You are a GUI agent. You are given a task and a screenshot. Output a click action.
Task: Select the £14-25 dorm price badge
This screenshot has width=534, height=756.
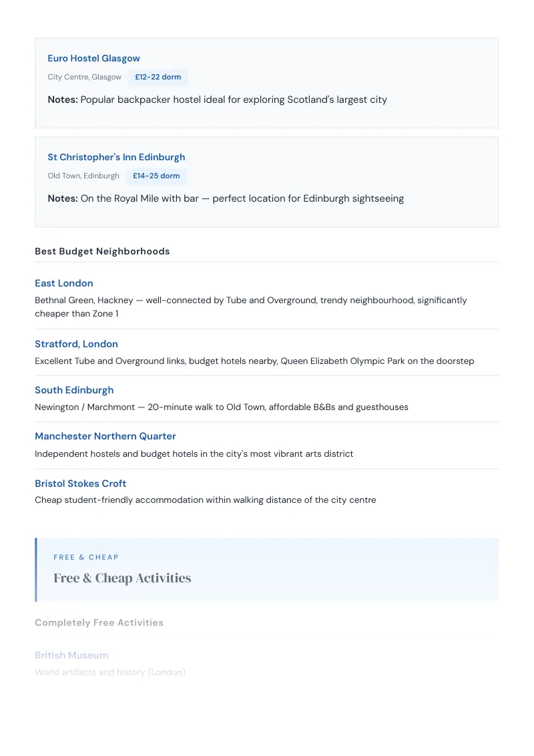tap(156, 176)
